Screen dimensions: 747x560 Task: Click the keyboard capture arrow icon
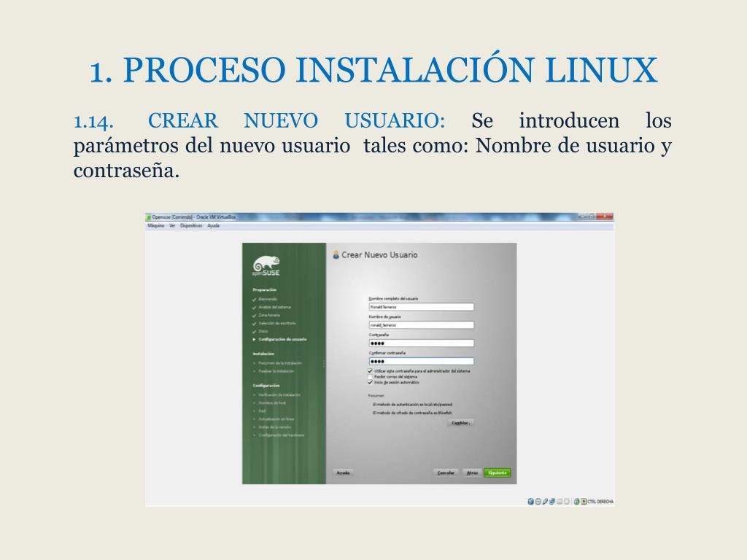point(584,502)
